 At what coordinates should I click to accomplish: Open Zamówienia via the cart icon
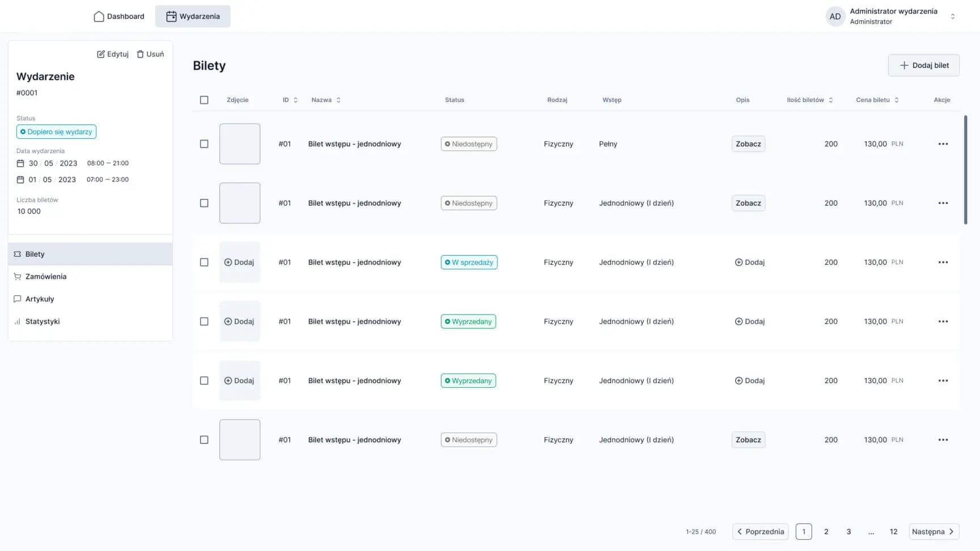click(x=18, y=277)
